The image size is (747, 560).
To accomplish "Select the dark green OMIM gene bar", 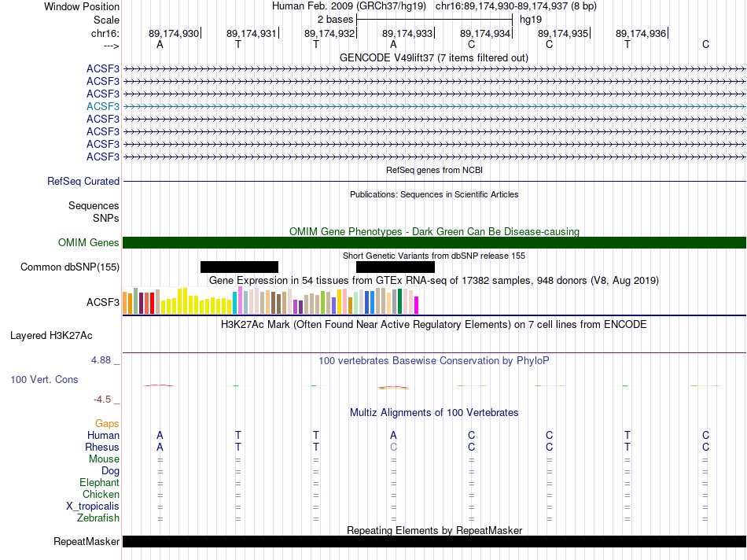I will click(x=434, y=242).
